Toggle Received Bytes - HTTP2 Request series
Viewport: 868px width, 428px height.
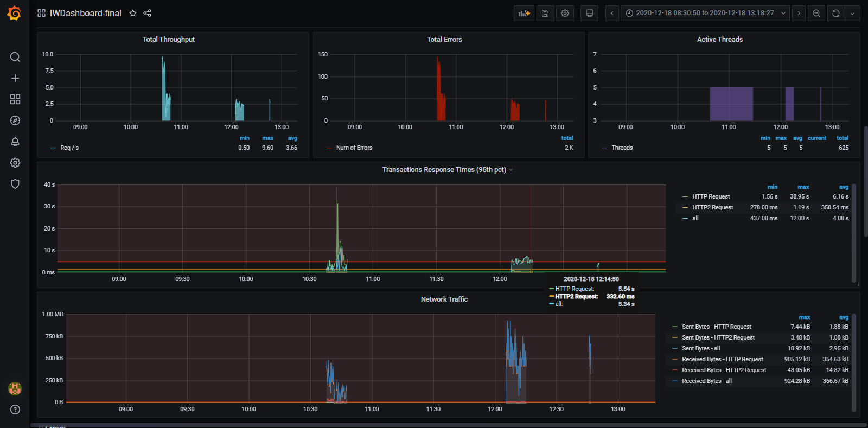click(724, 370)
